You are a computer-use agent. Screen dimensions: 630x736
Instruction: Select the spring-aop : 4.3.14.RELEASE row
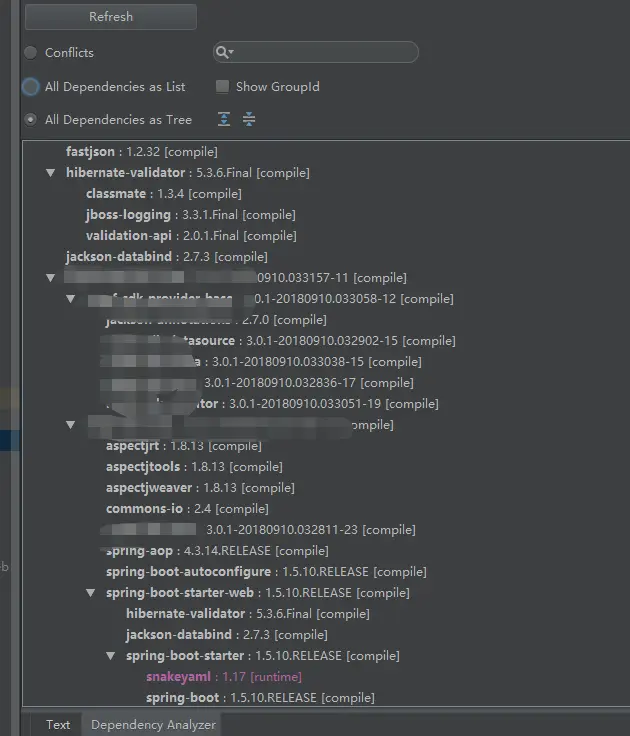pyautogui.click(x=217, y=551)
